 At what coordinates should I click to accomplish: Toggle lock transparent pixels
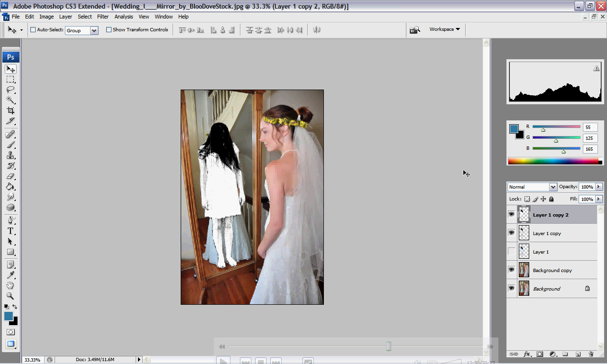tap(527, 199)
